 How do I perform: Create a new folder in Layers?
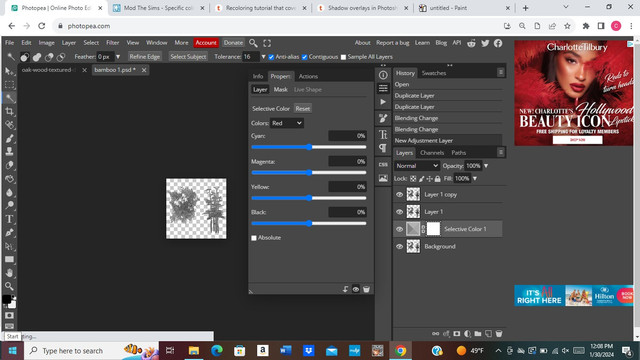pos(478,333)
